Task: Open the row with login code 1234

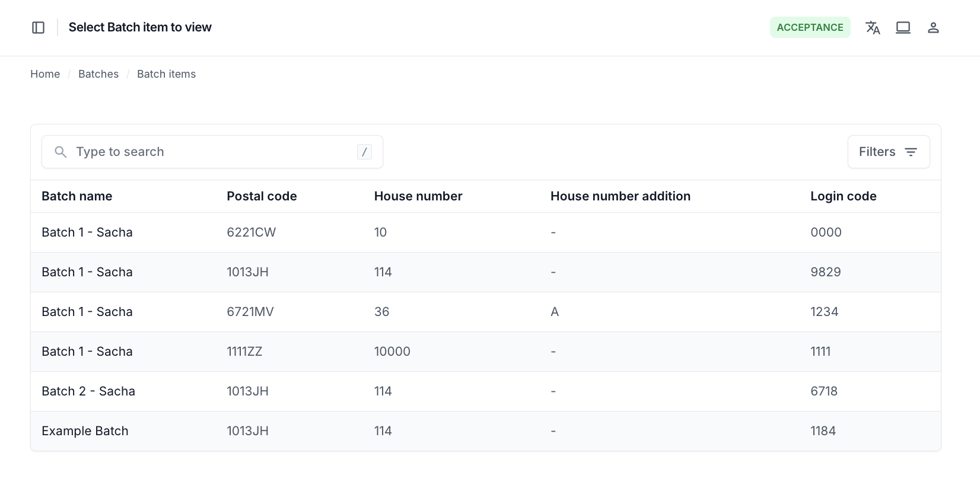Action: [824, 312]
